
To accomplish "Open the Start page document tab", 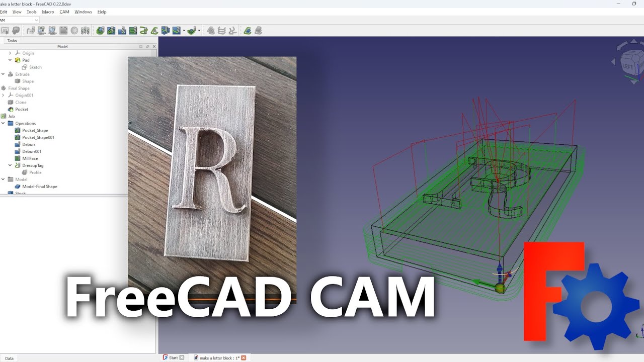I will (x=173, y=358).
